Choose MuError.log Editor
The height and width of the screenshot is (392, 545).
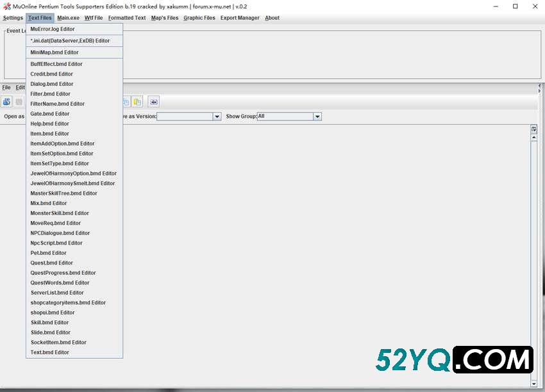pyautogui.click(x=74, y=29)
